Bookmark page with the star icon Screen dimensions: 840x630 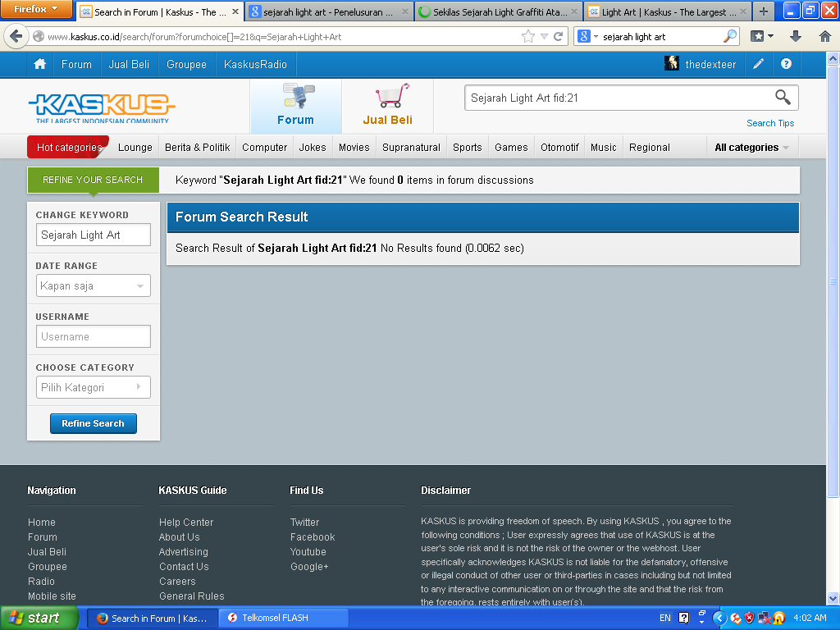pos(527,36)
